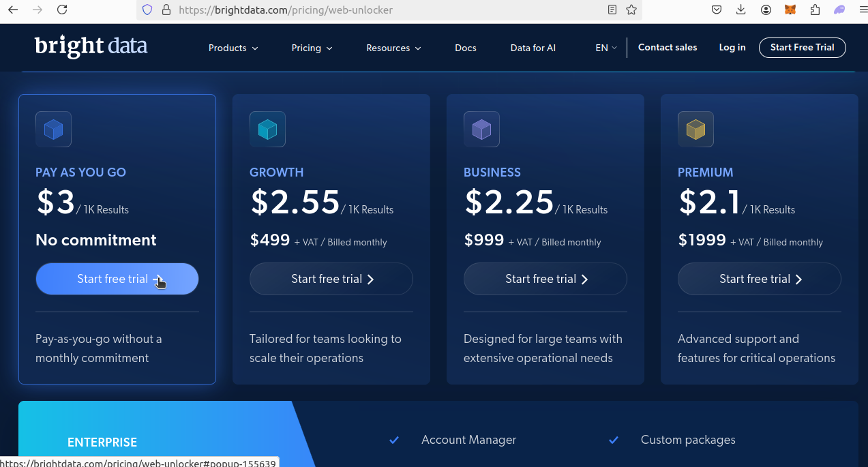The image size is (868, 467).
Task: Click the Log in link
Action: point(732,47)
